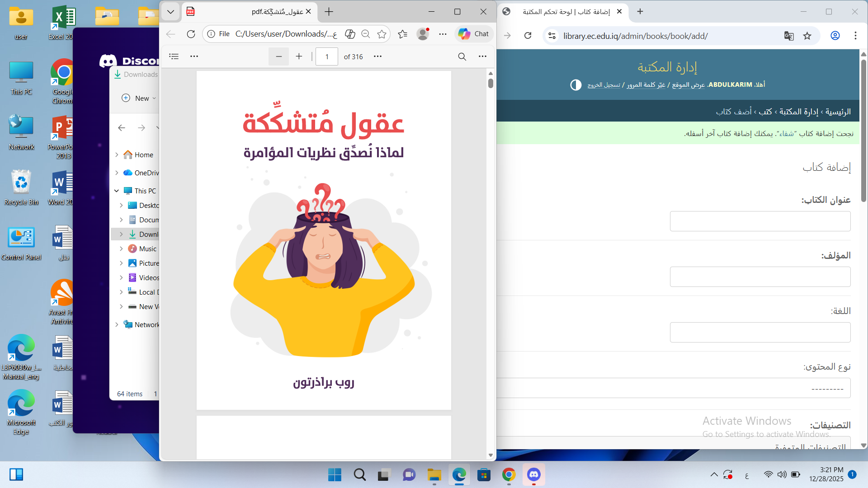
Task: Open Discord from the taskbar
Action: click(533, 475)
